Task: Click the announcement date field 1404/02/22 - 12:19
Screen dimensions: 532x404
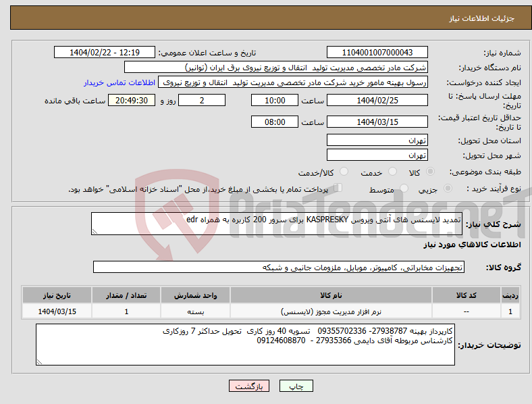Action: click(x=105, y=52)
